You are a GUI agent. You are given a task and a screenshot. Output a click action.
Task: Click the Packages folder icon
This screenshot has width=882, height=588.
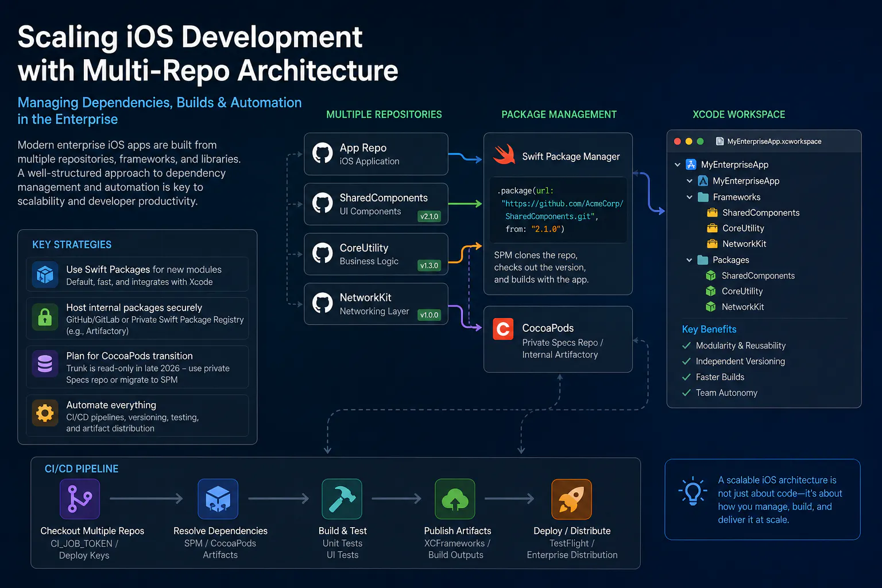coord(703,260)
